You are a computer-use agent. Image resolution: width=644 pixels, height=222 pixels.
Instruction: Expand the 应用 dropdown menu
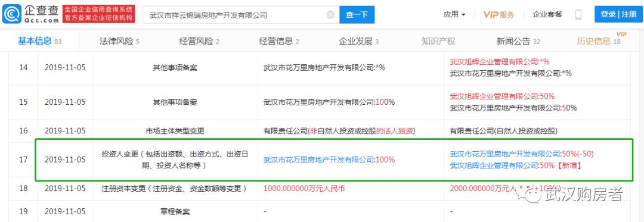[454, 15]
